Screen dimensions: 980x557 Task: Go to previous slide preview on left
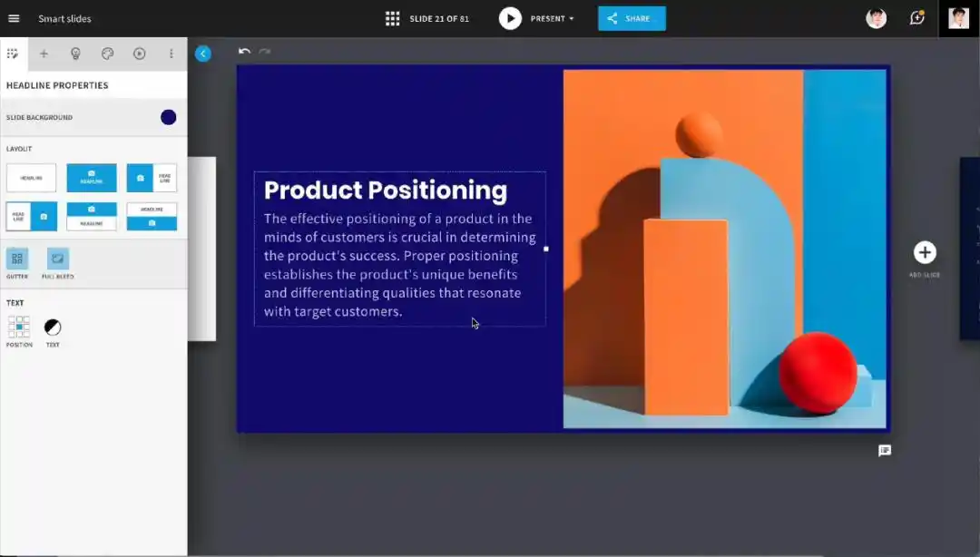click(x=201, y=249)
